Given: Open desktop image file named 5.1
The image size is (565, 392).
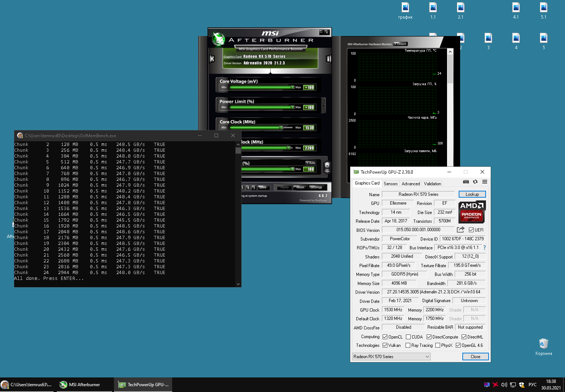Looking at the screenshot, I should point(544,11).
